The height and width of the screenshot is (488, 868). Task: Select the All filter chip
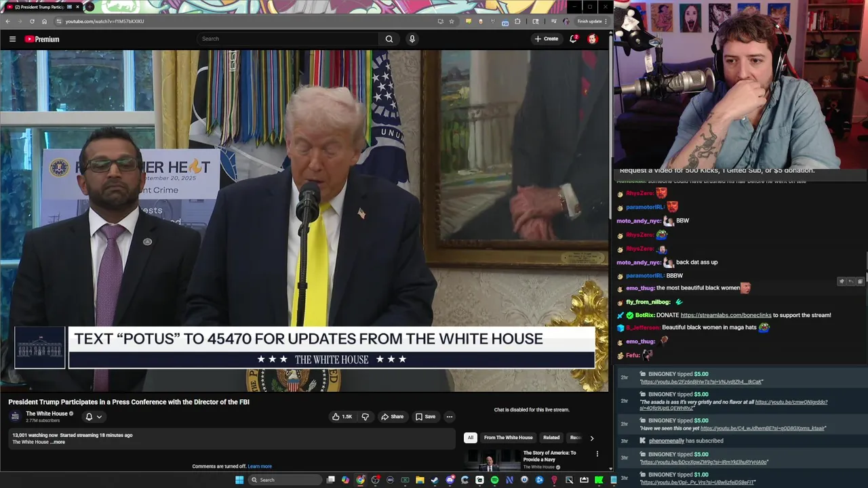[470, 438]
